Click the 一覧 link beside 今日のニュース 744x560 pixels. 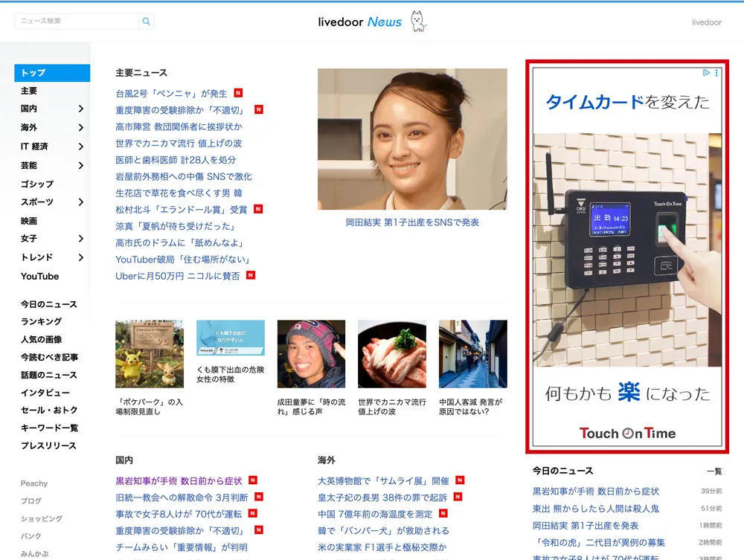coord(713,472)
